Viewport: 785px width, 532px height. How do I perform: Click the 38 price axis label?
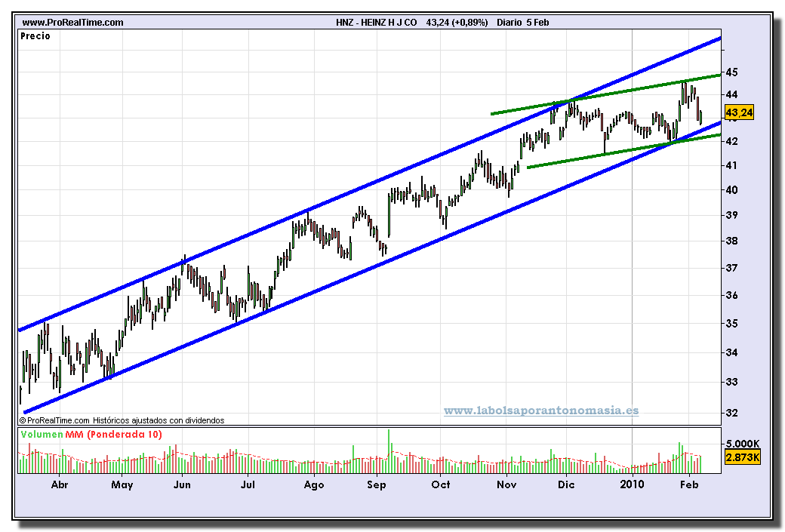coord(732,241)
